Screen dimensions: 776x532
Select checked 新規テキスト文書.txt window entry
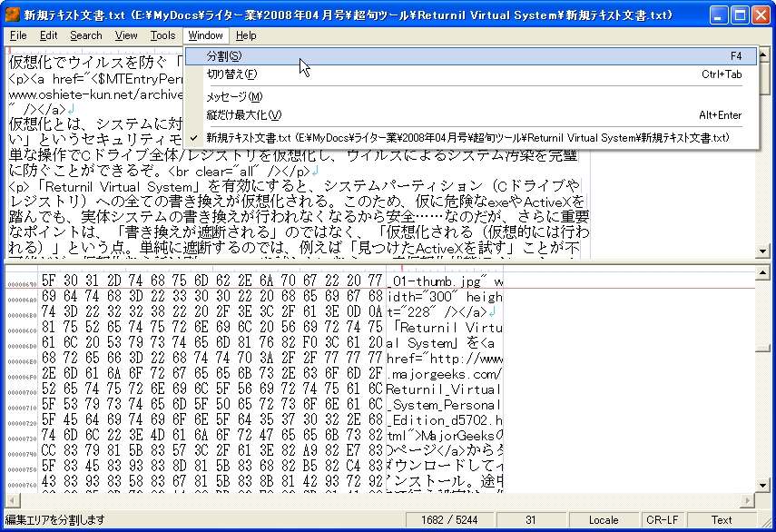(x=471, y=138)
